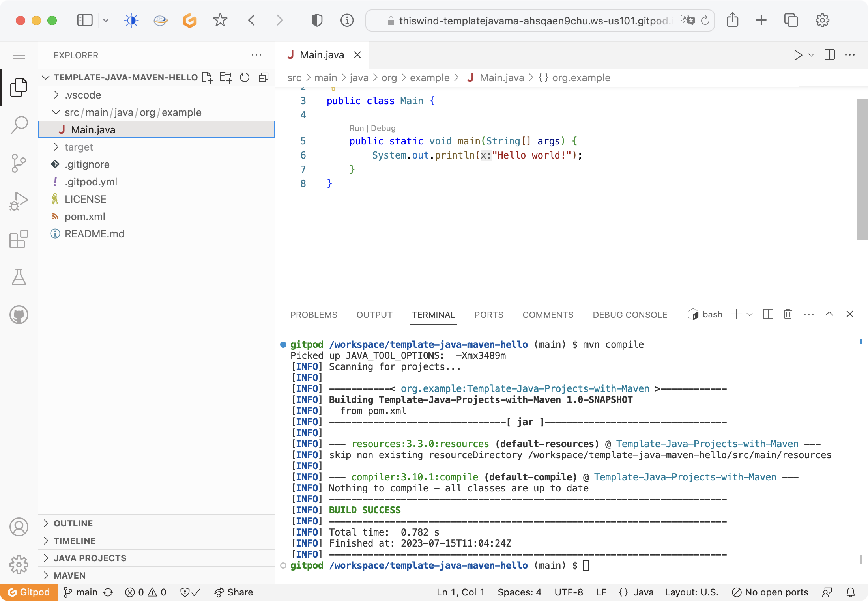Open the new terminal profile dropdown
This screenshot has width=868, height=601.
[750, 314]
